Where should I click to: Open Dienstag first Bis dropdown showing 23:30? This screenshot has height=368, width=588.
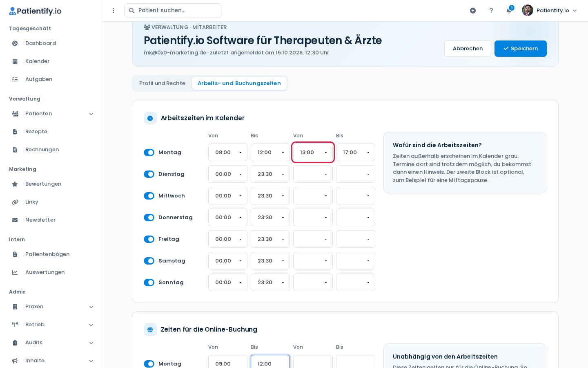pos(270,174)
